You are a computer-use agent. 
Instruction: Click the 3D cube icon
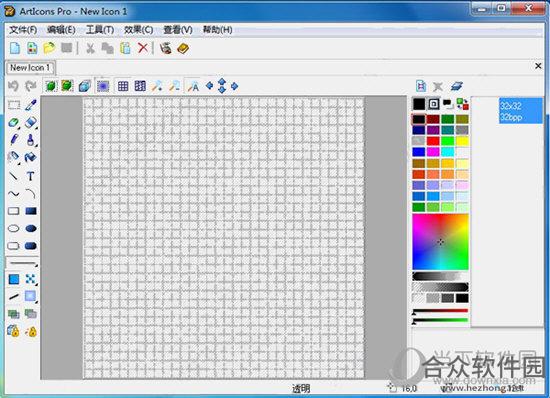tap(85, 86)
